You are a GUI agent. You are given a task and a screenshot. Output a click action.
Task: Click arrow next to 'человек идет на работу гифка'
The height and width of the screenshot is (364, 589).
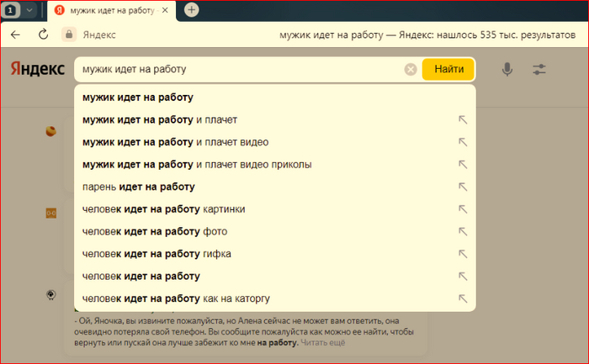click(462, 253)
